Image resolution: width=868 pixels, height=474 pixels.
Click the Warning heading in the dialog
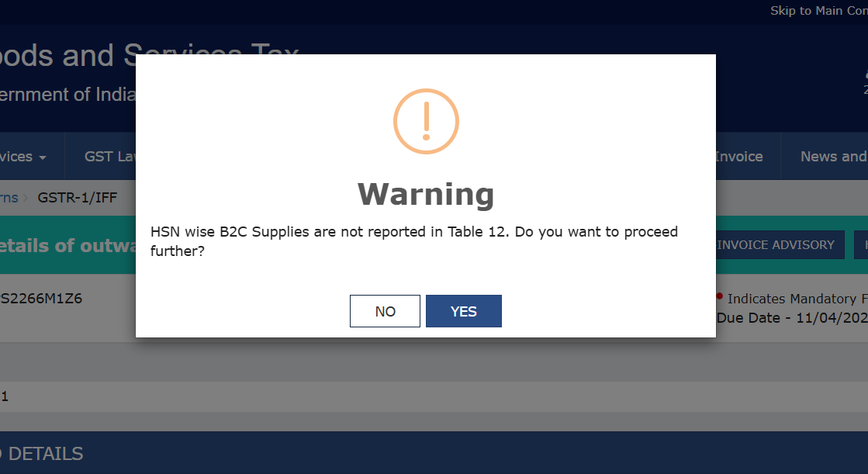[425, 193]
